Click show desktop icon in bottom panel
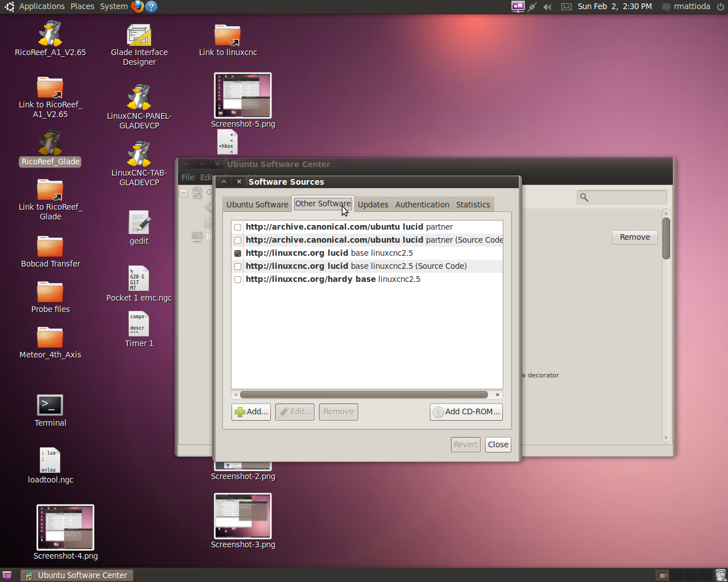Screen dimensions: 728x582 [x=7, y=575]
